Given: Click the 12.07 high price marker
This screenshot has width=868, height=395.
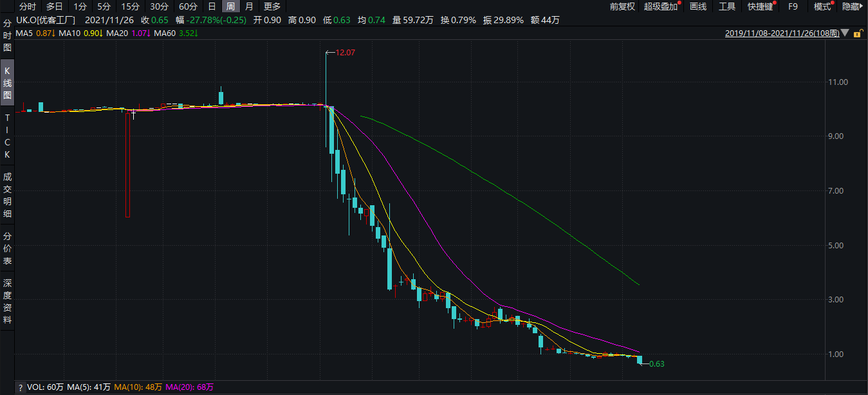Looking at the screenshot, I should (346, 52).
